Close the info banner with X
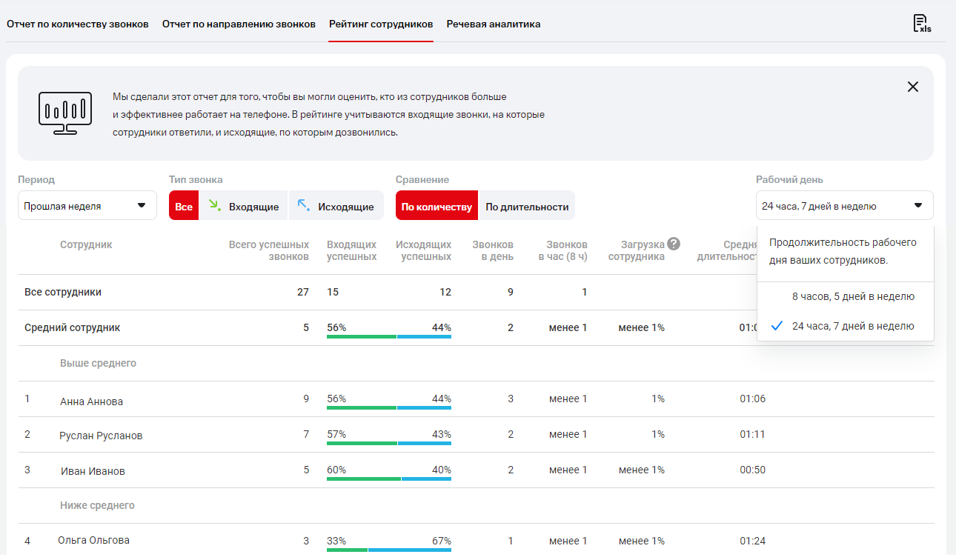This screenshot has height=560, width=956. 912,87
